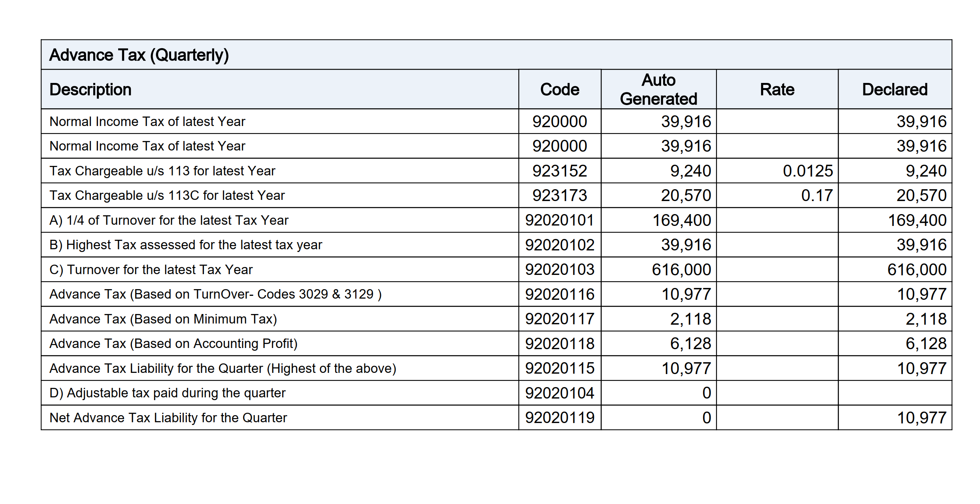Select the empty Declared cell for Adjustable tax

click(x=895, y=393)
